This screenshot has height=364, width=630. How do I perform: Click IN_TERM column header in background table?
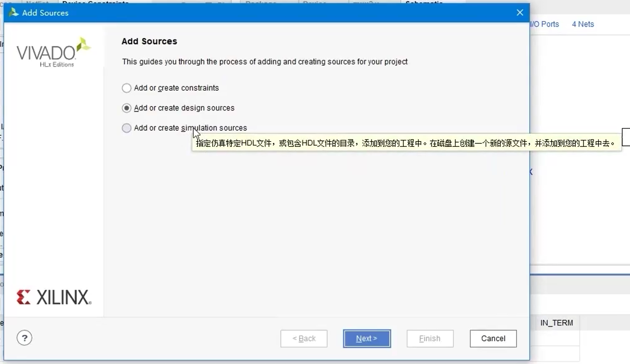pos(556,323)
